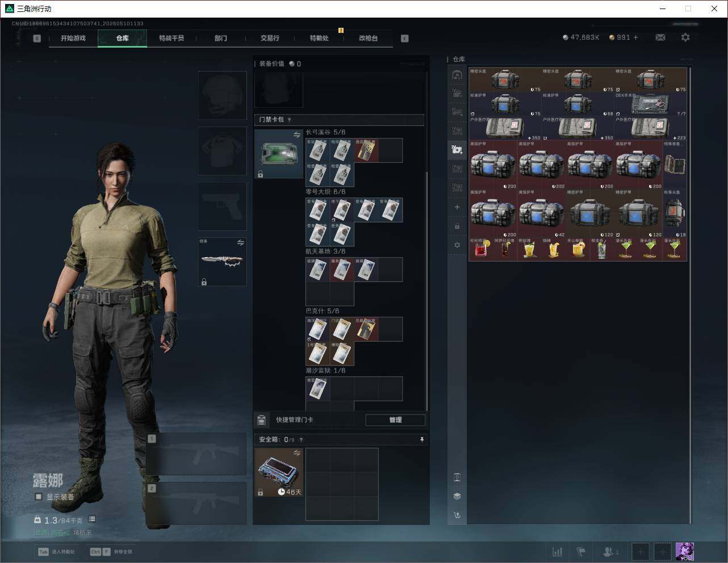Viewport: 728px width, 563px height.
Task: Click the flag icon in bottom bar
Action: (x=581, y=552)
